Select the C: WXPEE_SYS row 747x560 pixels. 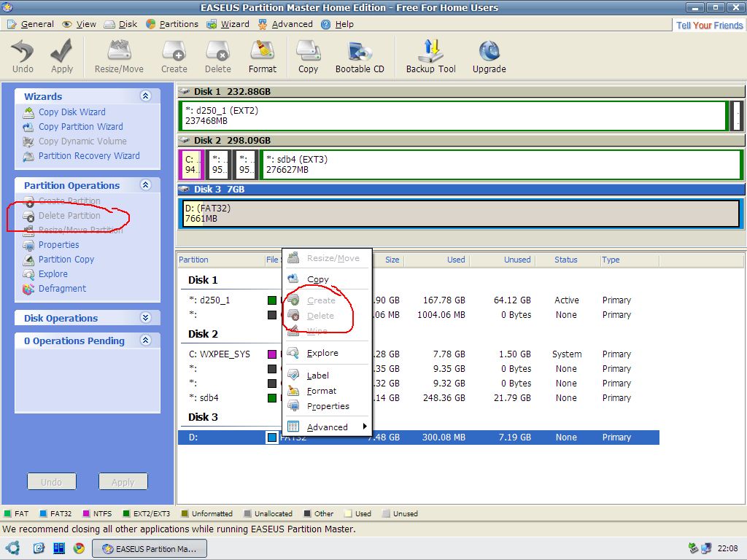(418, 354)
